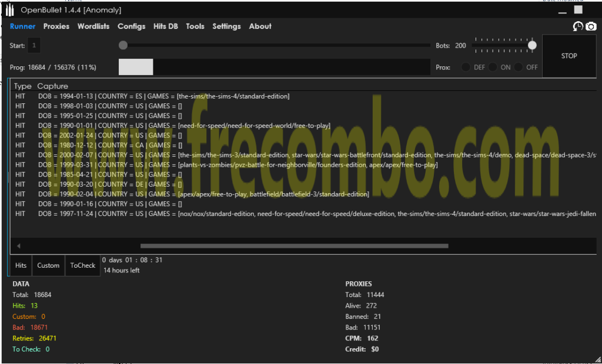Viewport: 602px width, 364px height.
Task: Click the PROXIES section heading
Action: (359, 284)
